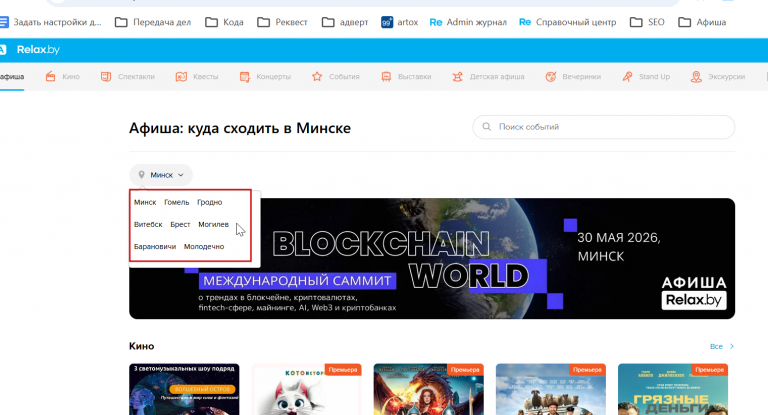Click the Квесты category icon
Screen dimensions: 768x415
(x=181, y=76)
